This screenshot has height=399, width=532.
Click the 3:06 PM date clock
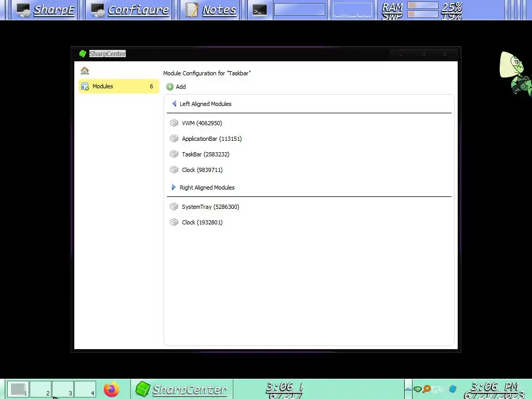tap(495, 390)
